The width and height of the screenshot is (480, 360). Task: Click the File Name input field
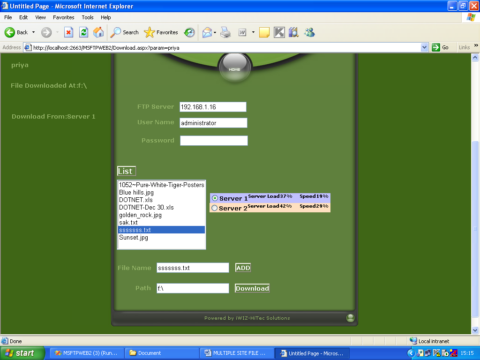tap(193, 268)
